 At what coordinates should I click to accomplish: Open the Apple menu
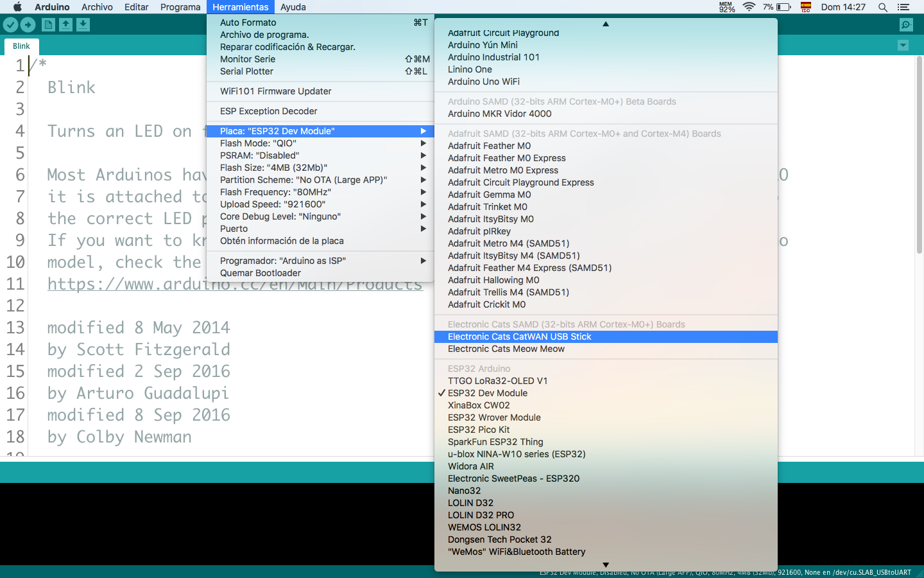pyautogui.click(x=17, y=7)
